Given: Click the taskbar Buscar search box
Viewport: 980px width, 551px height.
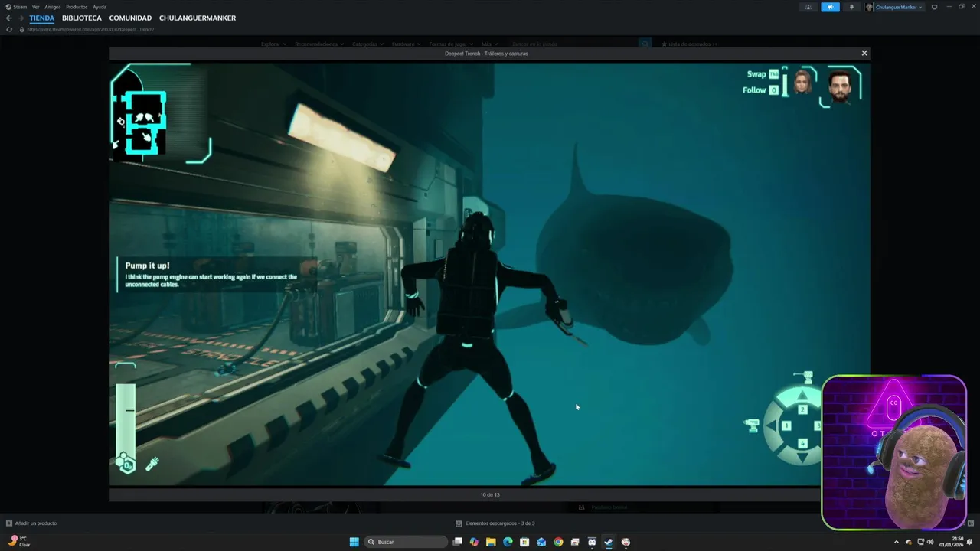Looking at the screenshot, I should (406, 542).
